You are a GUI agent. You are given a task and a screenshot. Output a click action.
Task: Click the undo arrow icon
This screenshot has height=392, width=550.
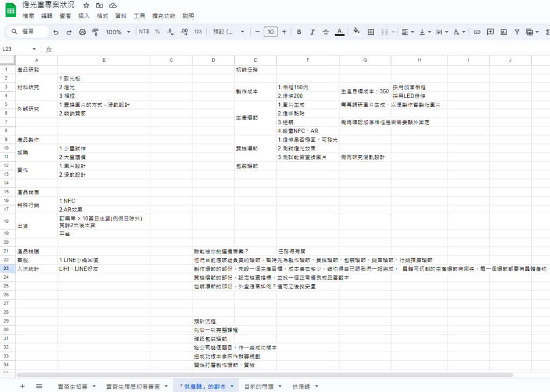[56, 32]
